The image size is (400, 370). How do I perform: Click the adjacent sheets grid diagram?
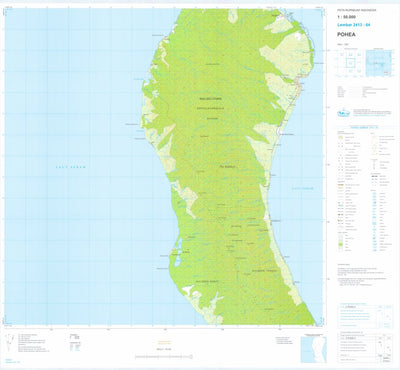tap(350, 62)
